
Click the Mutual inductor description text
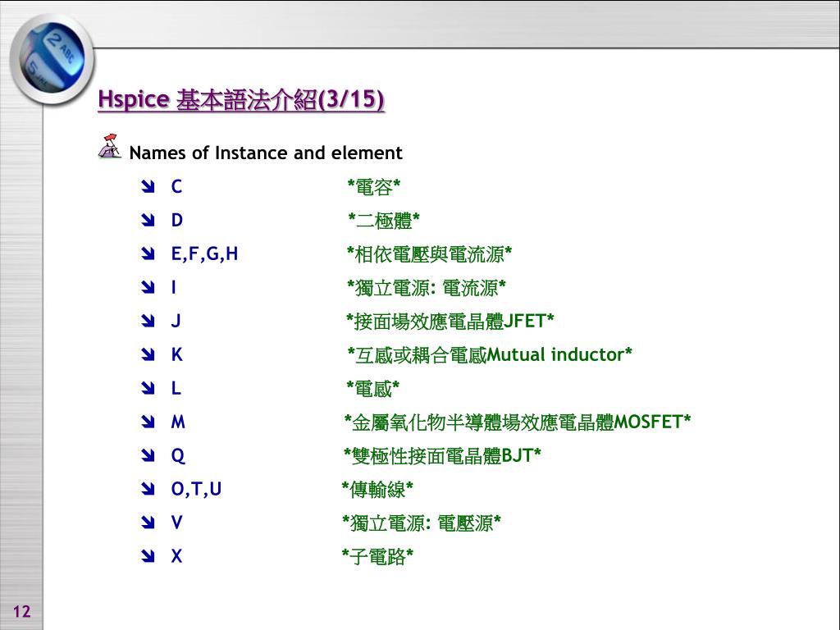(x=490, y=354)
